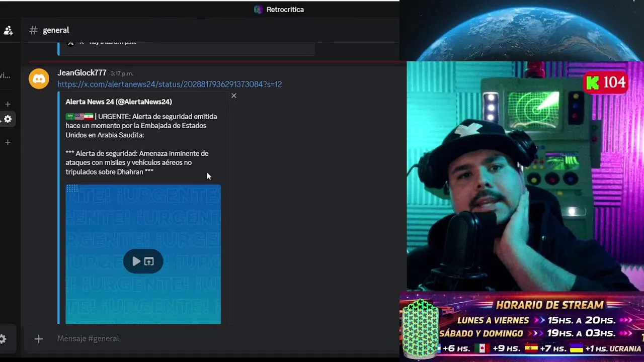Click the HORARIO DE STREAM banner title
Viewport: 644px width, 362px height.
coord(549,305)
